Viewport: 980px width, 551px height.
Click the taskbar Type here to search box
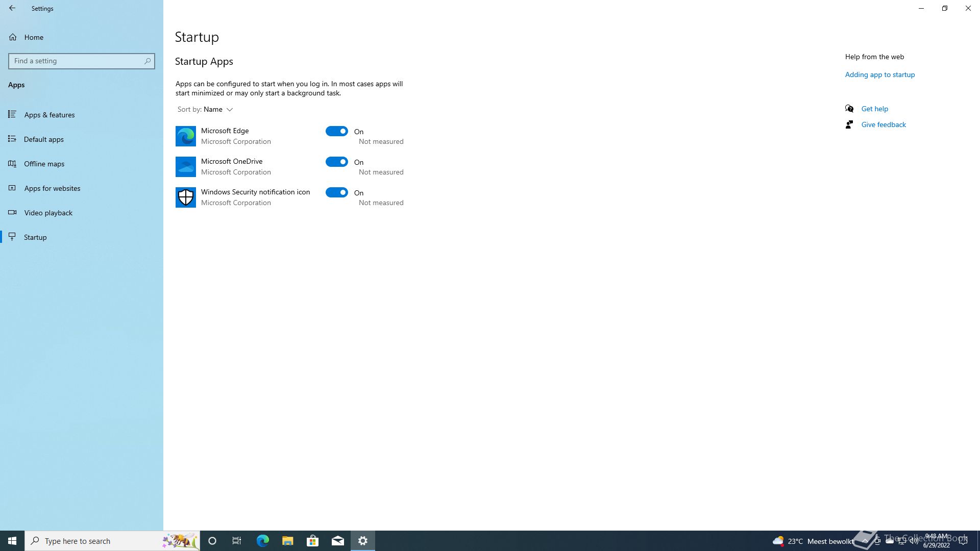(x=112, y=541)
